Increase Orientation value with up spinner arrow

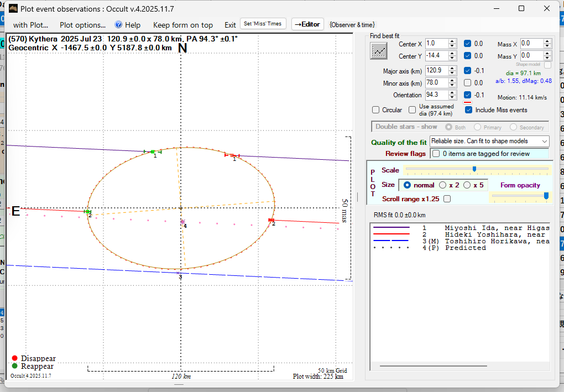pos(452,92)
